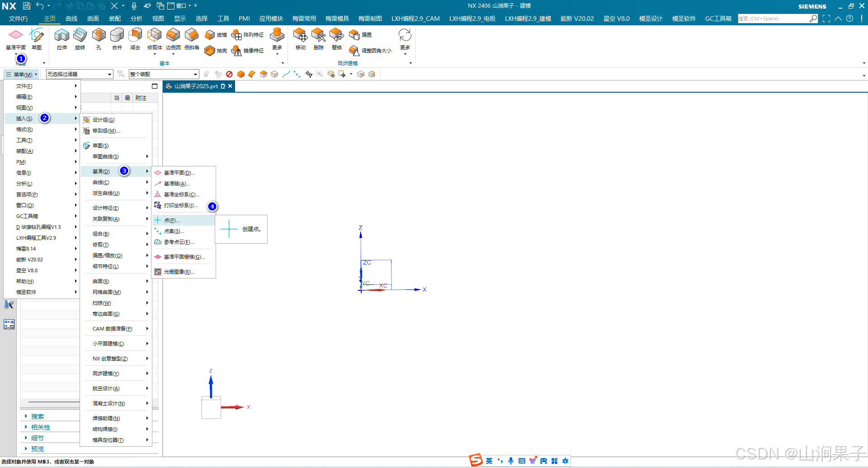Open the 整个装配 selection scope dropdown
Image resolution: width=868 pixels, height=468 pixels.
coord(164,74)
